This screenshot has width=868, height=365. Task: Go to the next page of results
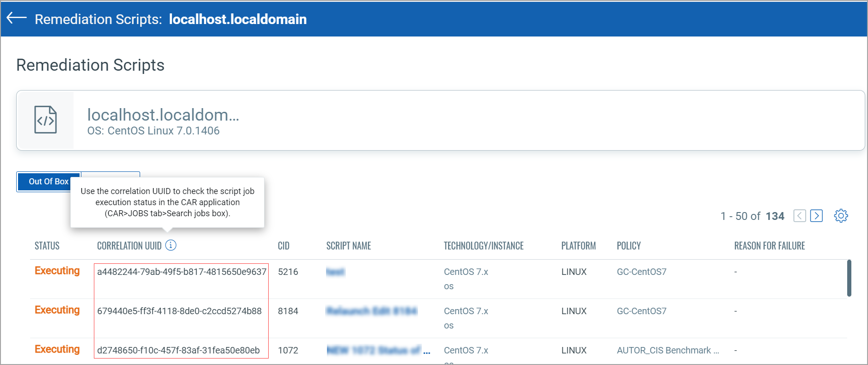[817, 216]
